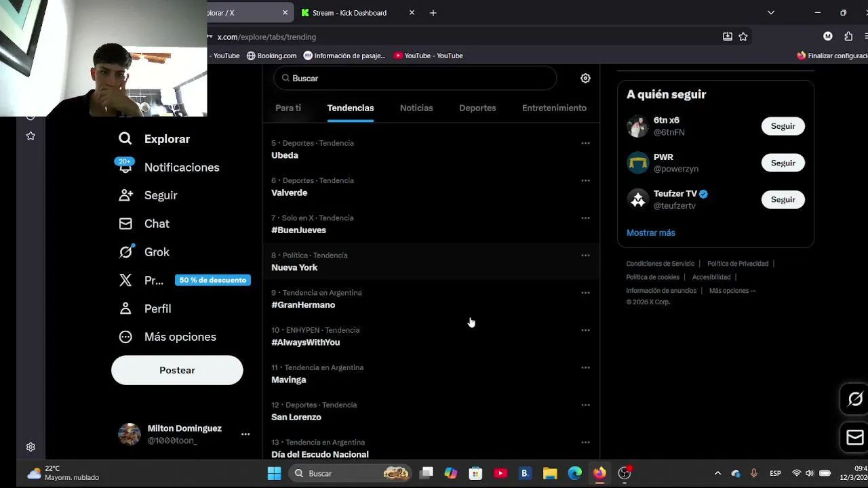Open more options for Día del Escudo Nacional
Screen dimensions: 868x488
pyautogui.click(x=585, y=442)
